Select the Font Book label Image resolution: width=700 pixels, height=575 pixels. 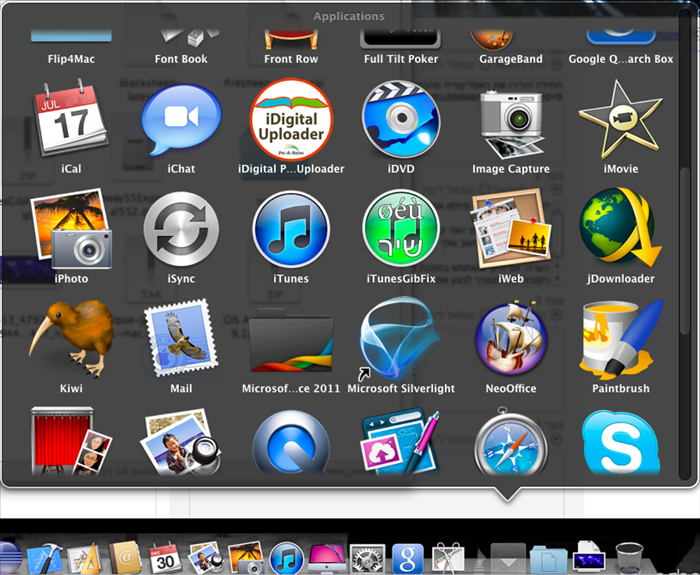pyautogui.click(x=181, y=59)
